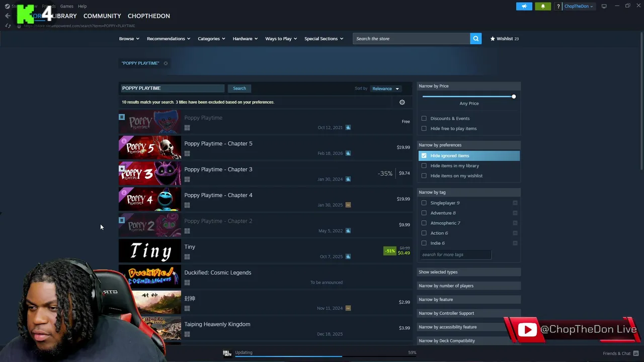Open the Categories dropdown
Screen dimensions: 644x362
tap(211, 39)
